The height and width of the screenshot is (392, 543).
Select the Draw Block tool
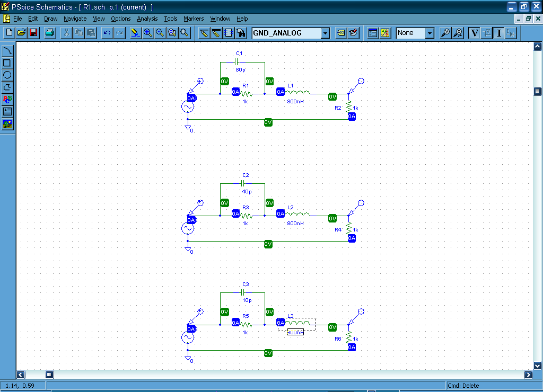tap(228, 33)
